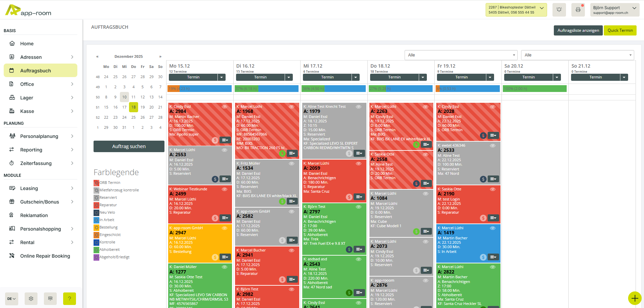Screen dimensions: 644x308
Task: Select Online Repair Booking menu item
Action: (x=45, y=256)
